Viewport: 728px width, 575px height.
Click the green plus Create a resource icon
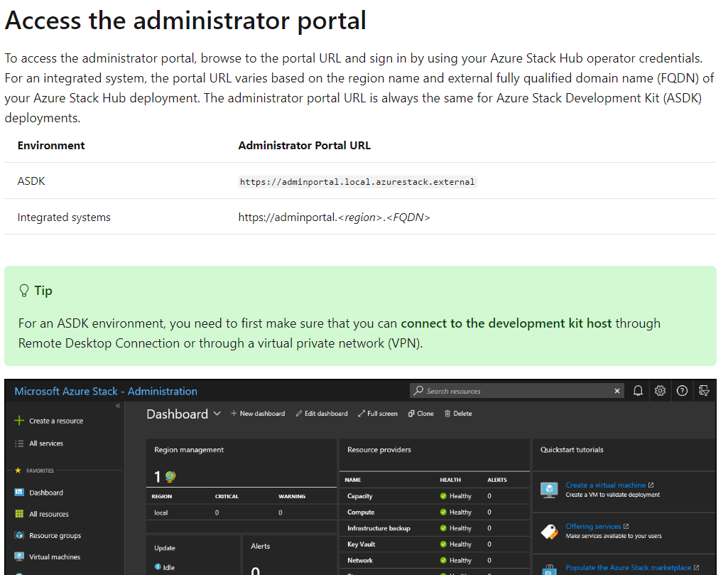tap(19, 421)
